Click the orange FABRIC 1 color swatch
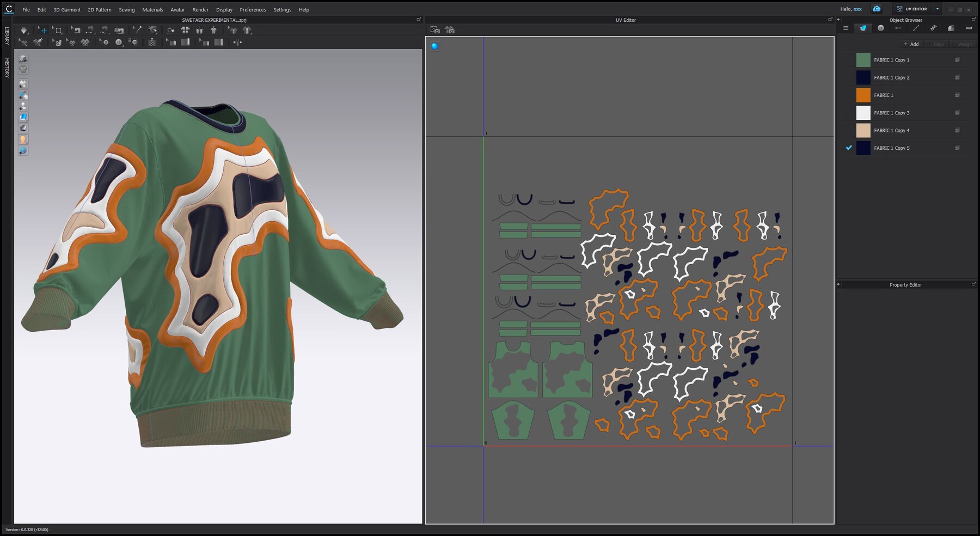Viewport: 980px width, 536px height. pyautogui.click(x=863, y=95)
